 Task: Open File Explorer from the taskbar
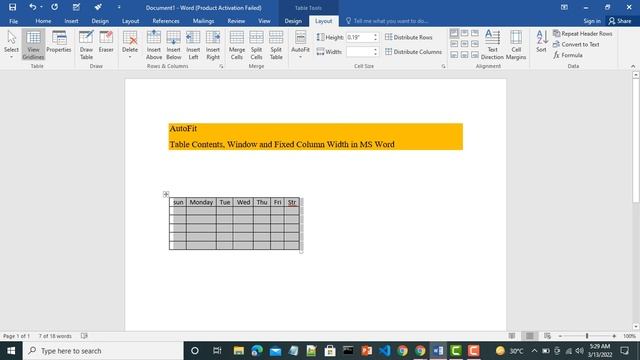coord(239,351)
